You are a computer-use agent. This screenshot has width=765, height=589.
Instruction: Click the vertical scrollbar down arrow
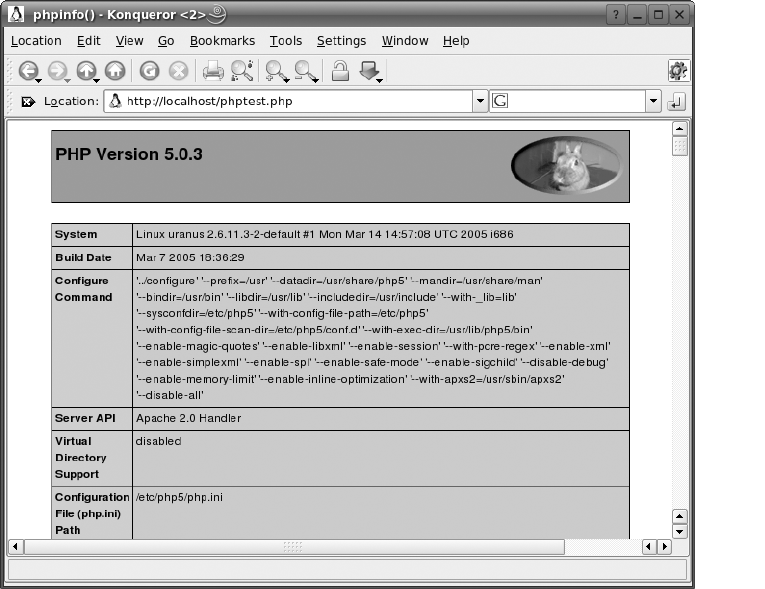(x=680, y=531)
